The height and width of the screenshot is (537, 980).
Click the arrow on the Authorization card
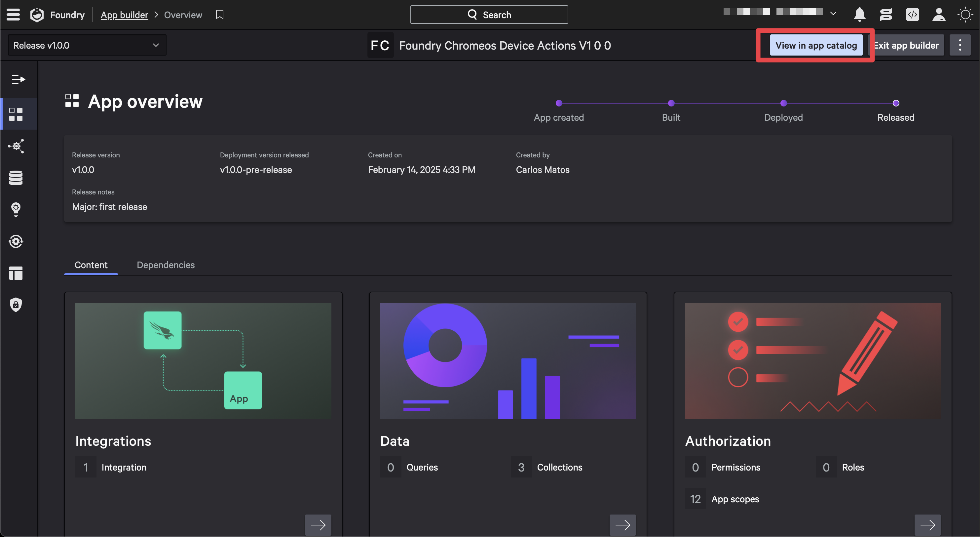[927, 525]
